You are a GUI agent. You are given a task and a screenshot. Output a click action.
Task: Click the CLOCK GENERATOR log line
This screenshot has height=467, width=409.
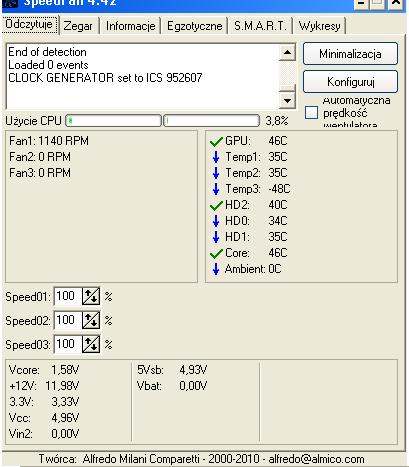[x=105, y=78]
